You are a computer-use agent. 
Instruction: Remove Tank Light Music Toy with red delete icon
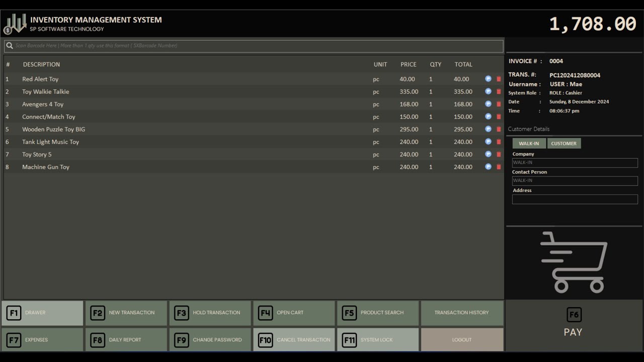tap(499, 142)
